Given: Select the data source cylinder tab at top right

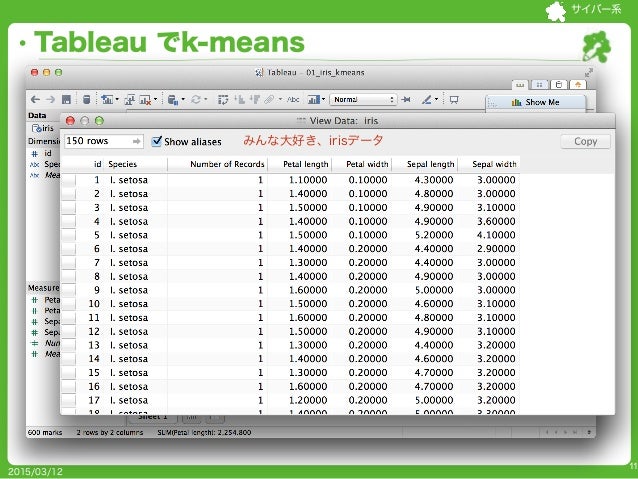Looking at the screenshot, I should [559, 85].
